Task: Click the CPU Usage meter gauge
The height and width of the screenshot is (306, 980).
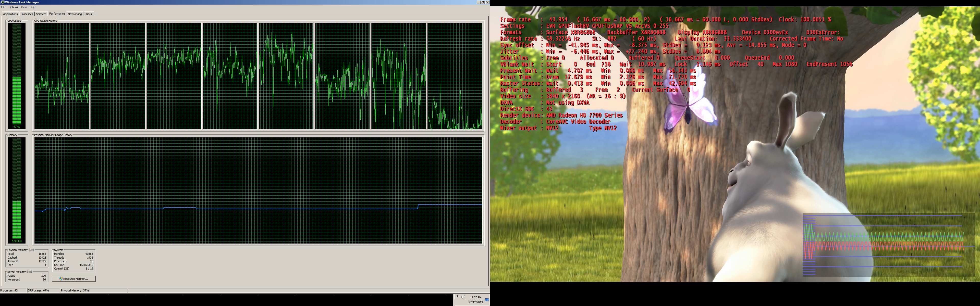Action: [x=17, y=76]
